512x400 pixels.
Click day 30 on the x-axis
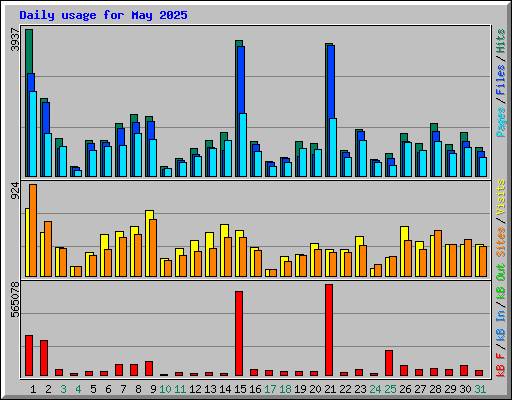pyautogui.click(x=465, y=389)
